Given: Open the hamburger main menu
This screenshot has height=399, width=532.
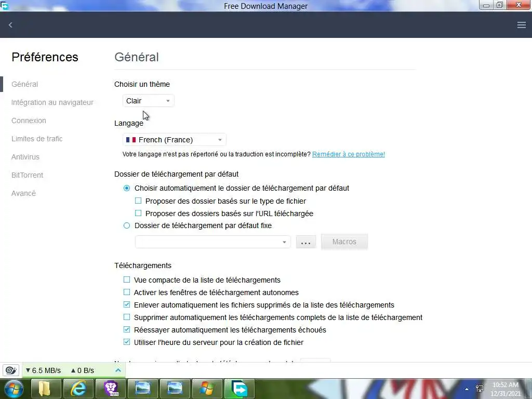Looking at the screenshot, I should 522,25.
